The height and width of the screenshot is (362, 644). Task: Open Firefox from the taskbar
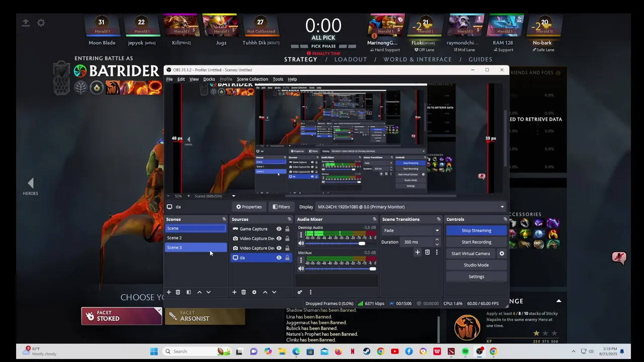coord(339,351)
